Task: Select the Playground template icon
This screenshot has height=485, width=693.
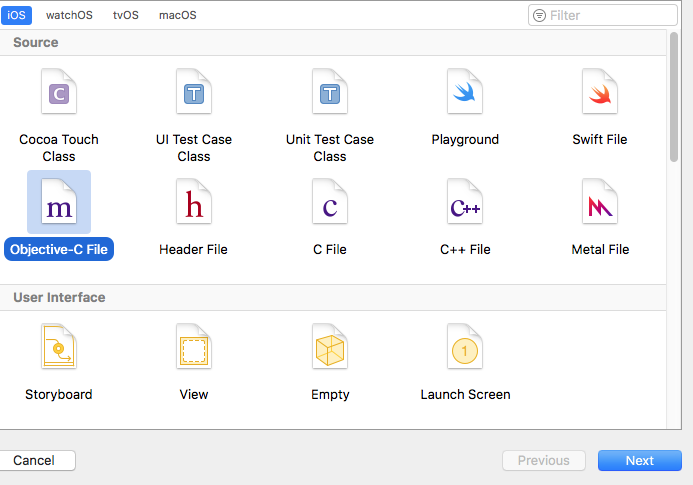Action: click(x=465, y=95)
